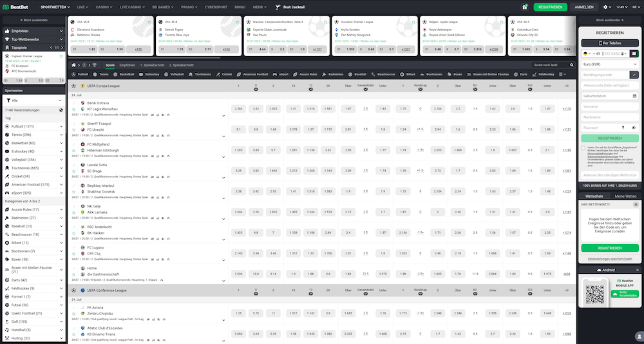The height and width of the screenshot is (344, 644).
Task: Select eSport sport filter
Action: [281, 74]
